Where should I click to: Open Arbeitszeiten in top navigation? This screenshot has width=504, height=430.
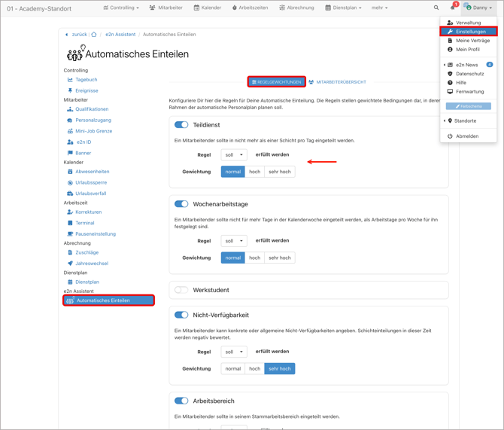[250, 8]
